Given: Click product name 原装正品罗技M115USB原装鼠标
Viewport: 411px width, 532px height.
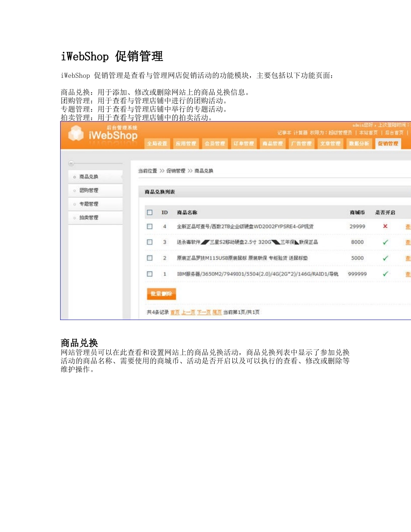Looking at the screenshot, I should click(242, 258).
